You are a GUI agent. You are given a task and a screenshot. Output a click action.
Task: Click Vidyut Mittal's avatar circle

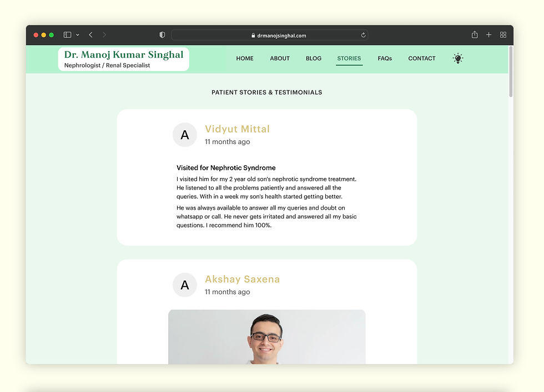(x=185, y=135)
